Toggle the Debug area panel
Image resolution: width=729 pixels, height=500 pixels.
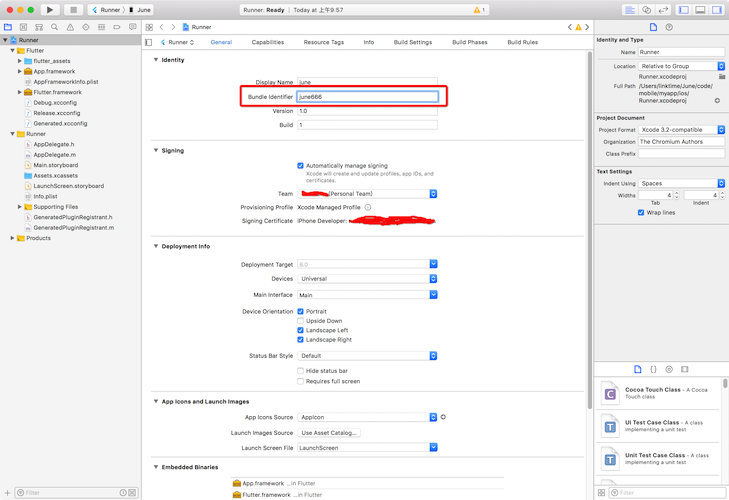(x=700, y=10)
